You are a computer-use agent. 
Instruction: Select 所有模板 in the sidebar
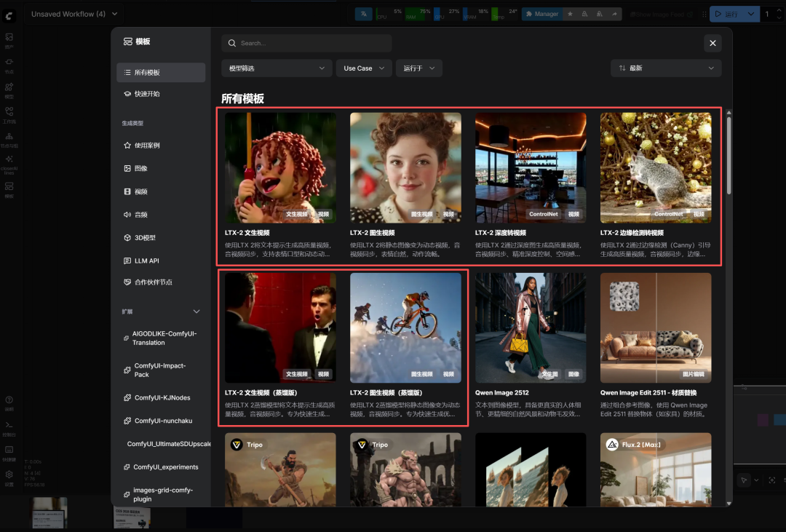[161, 72]
